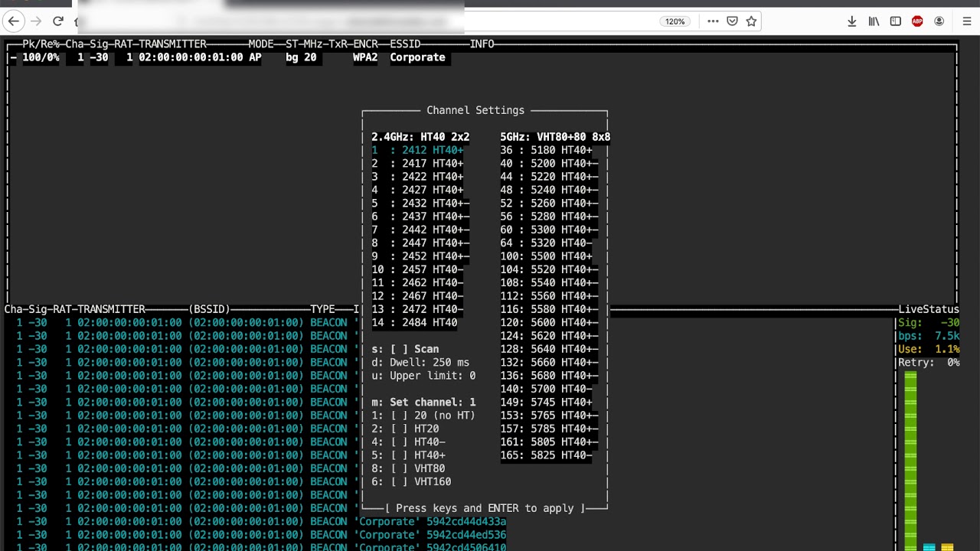Go back with the browser back arrow
This screenshot has width=980, height=551.
pyautogui.click(x=14, y=21)
